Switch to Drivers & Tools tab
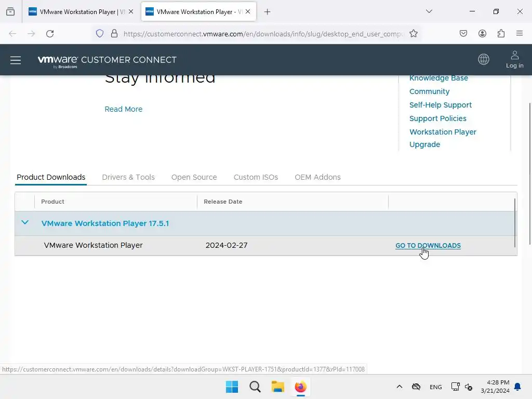532x399 pixels. click(x=128, y=177)
